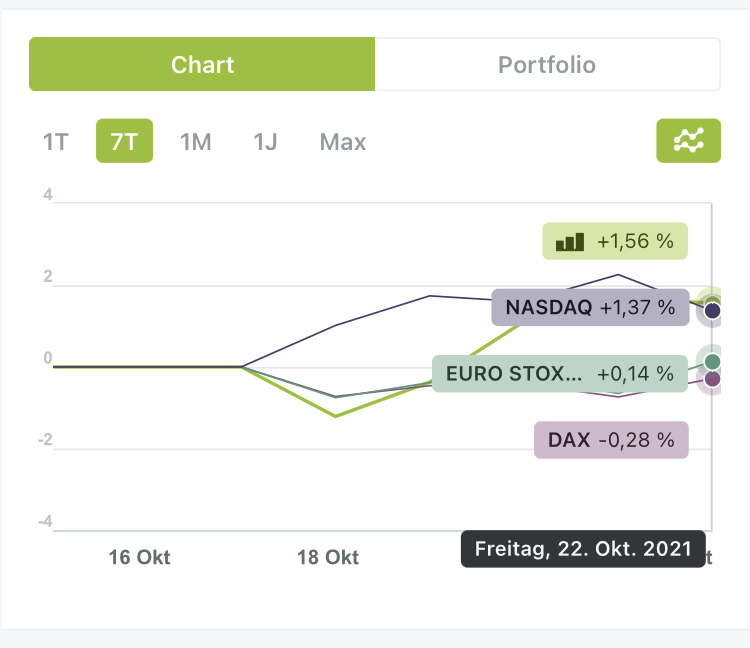Click the portfolio +1,56 % label
750x648 pixels.
click(x=615, y=241)
